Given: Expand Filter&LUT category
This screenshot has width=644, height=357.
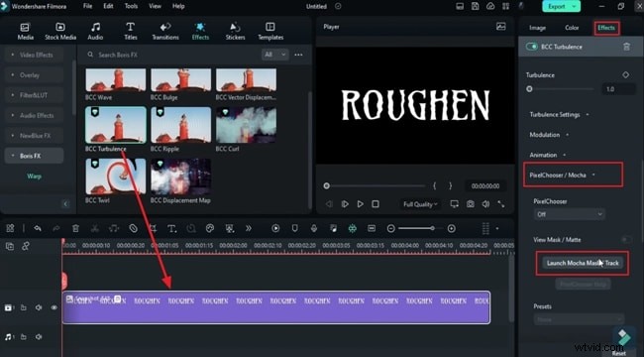Looking at the screenshot, I should point(34,95).
